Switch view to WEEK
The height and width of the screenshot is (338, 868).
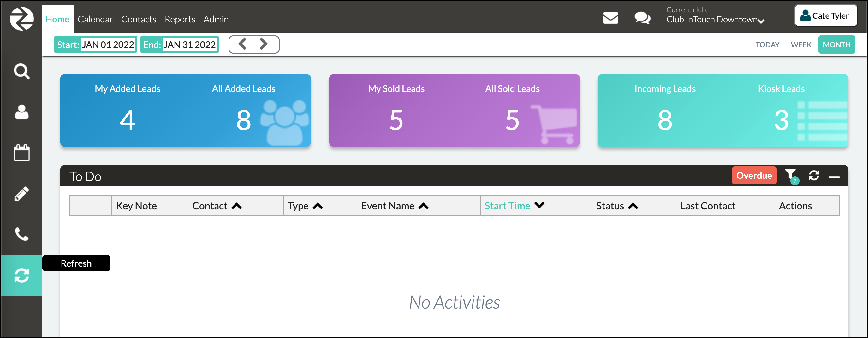tap(801, 45)
